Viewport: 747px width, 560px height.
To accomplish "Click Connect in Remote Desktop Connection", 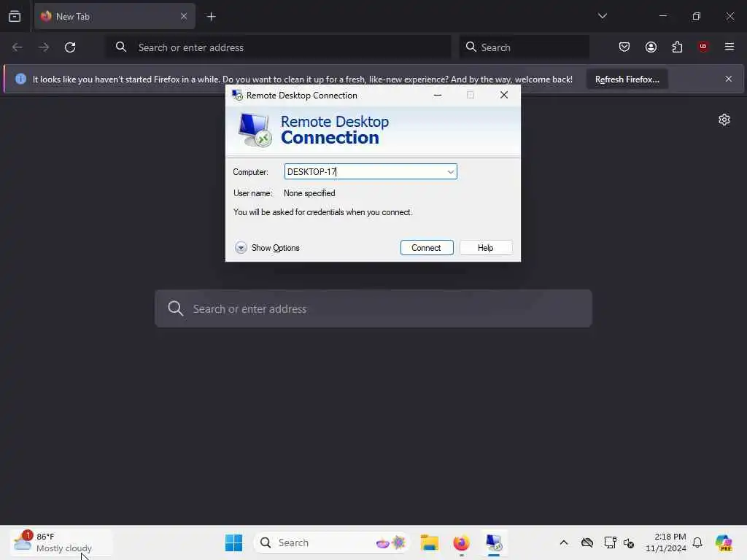I will tap(426, 248).
